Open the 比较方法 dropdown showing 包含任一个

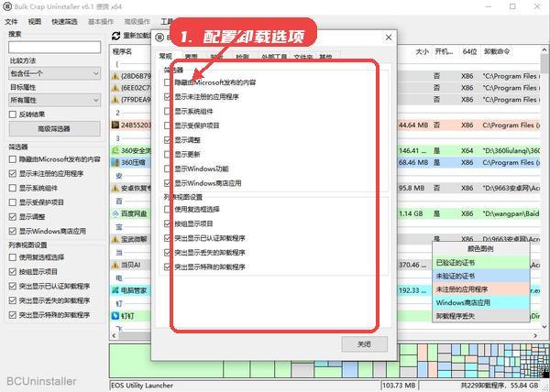point(54,73)
